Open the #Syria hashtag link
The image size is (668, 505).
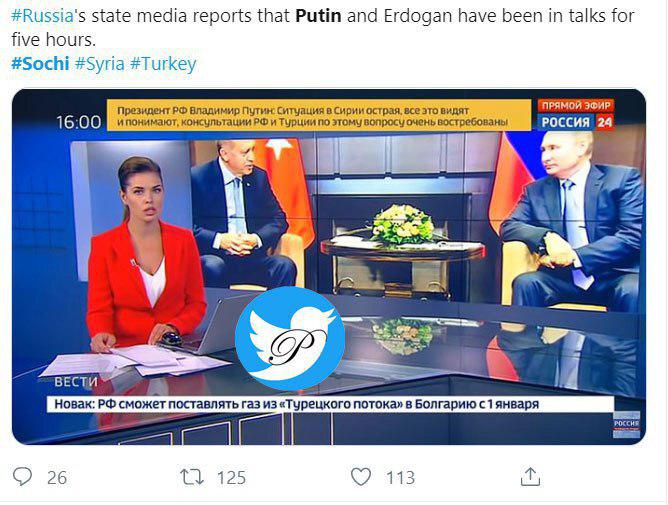[x=100, y=63]
